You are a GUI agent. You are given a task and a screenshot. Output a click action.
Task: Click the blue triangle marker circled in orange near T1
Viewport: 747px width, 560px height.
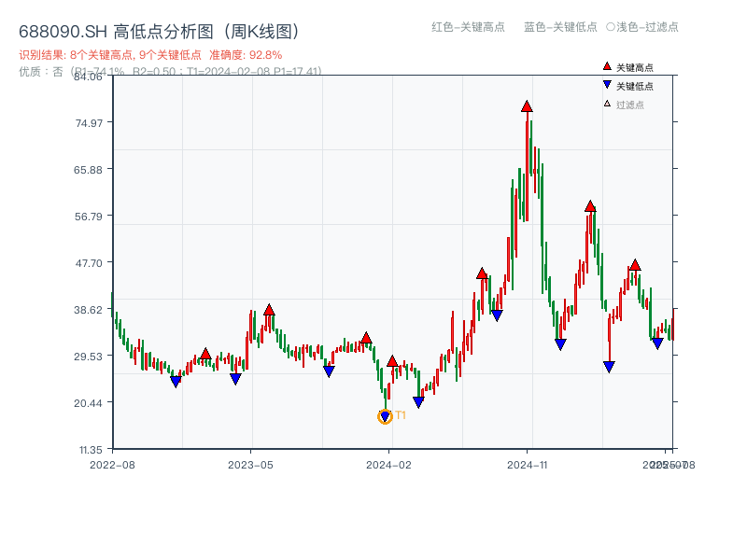(384, 414)
